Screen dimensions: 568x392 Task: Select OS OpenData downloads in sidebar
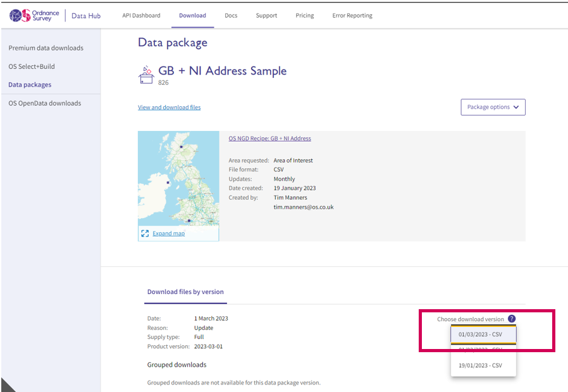tap(44, 103)
